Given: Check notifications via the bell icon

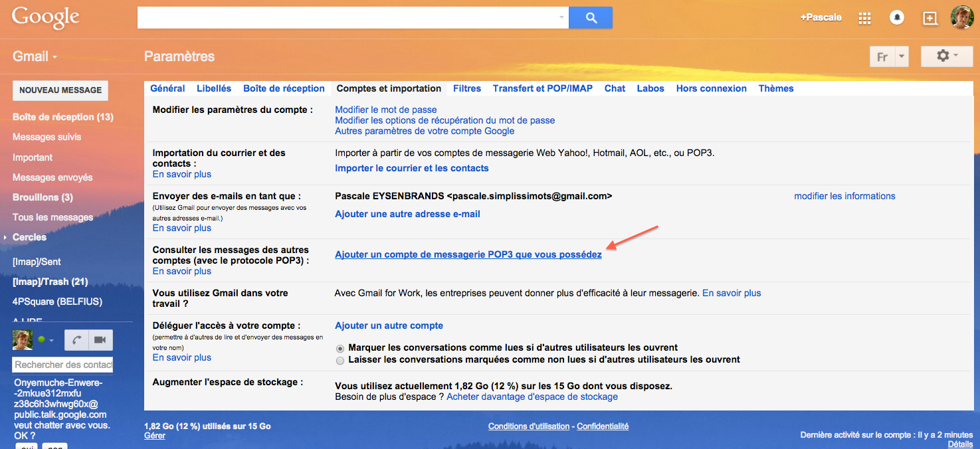Looking at the screenshot, I should click(896, 17).
